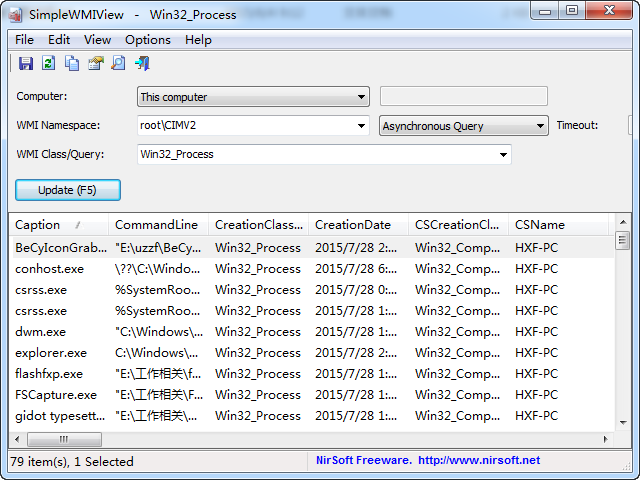Sort by the CSName column header
The height and width of the screenshot is (480, 640).
559,225
